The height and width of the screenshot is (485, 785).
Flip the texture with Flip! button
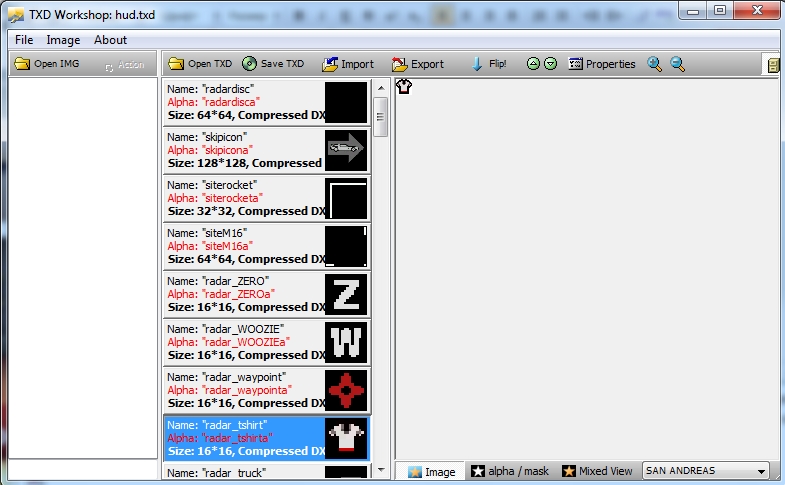click(x=488, y=64)
